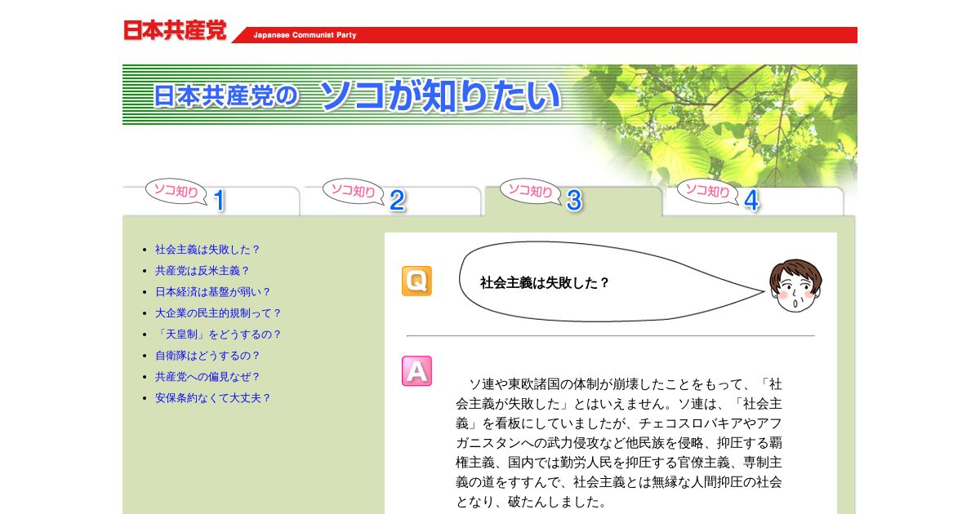Open the link 安保条約なくて大丈夫？
980x514 pixels.
point(212,398)
